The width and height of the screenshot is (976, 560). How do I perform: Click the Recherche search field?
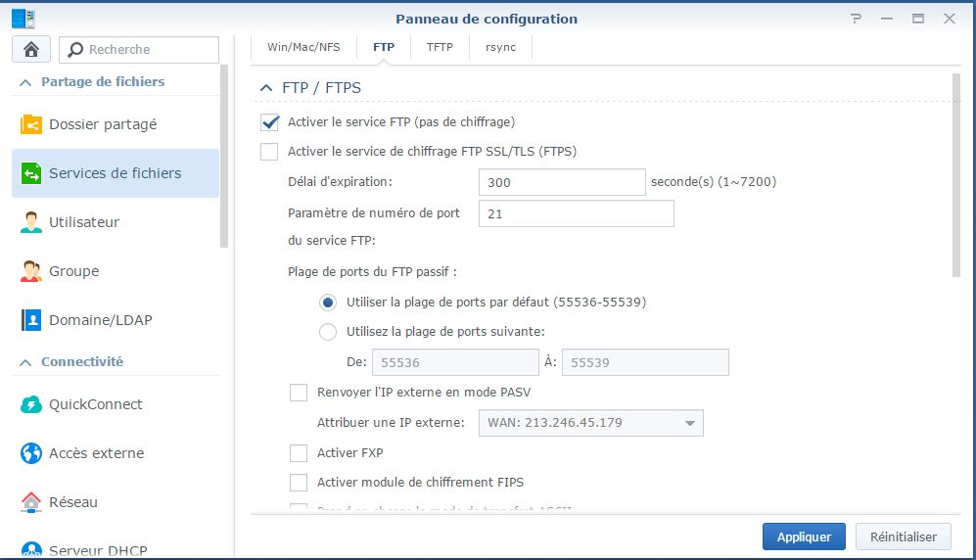[x=139, y=49]
